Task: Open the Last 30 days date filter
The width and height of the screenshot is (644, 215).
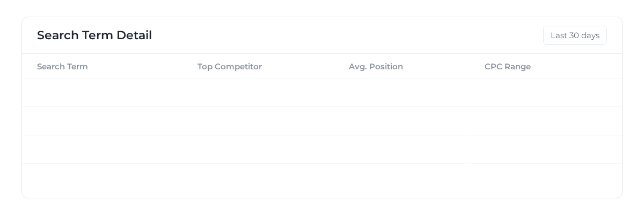Action: [575, 35]
